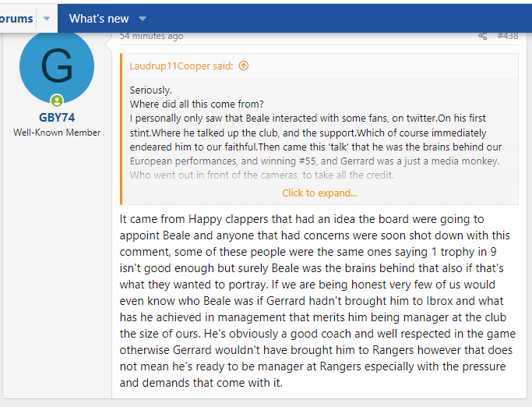Screen dimensions: 532x407
Task: Click the share icon beside post #438
Action: tap(483, 36)
